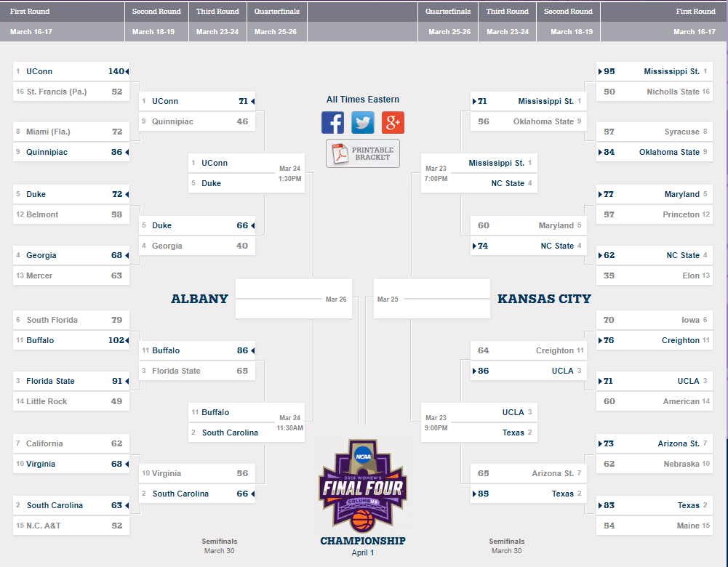Open UCLA vs Texas Mar 23 matchup

pos(479,422)
